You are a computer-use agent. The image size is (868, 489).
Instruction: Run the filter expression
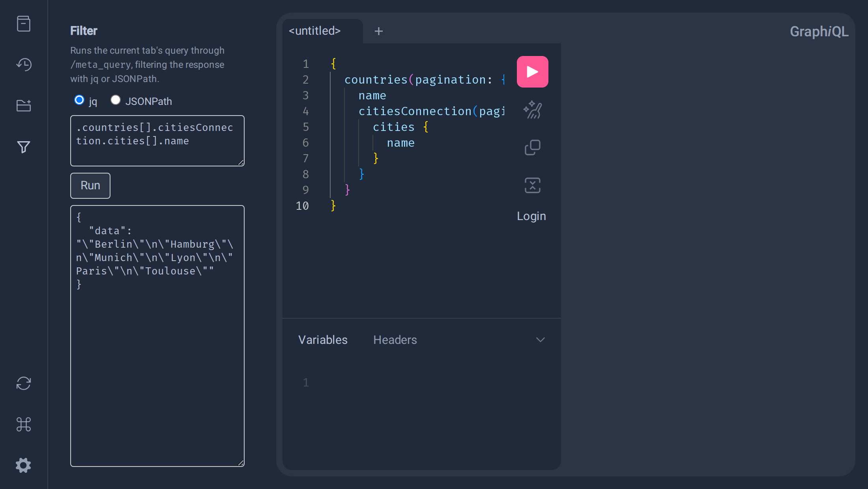click(90, 185)
